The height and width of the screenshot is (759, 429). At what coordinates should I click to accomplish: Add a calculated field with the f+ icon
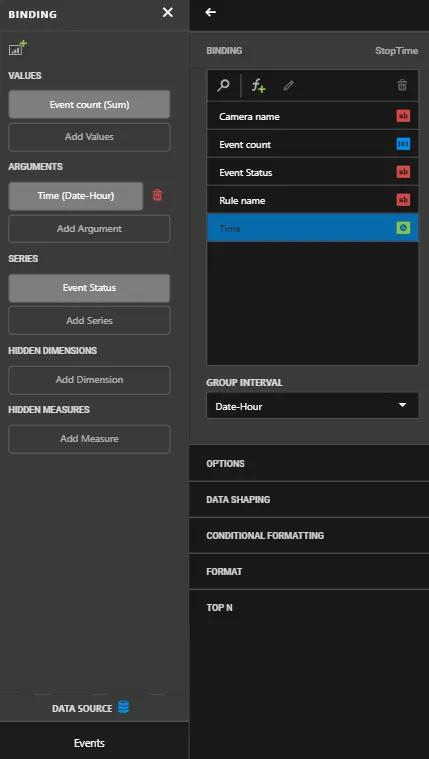258,86
